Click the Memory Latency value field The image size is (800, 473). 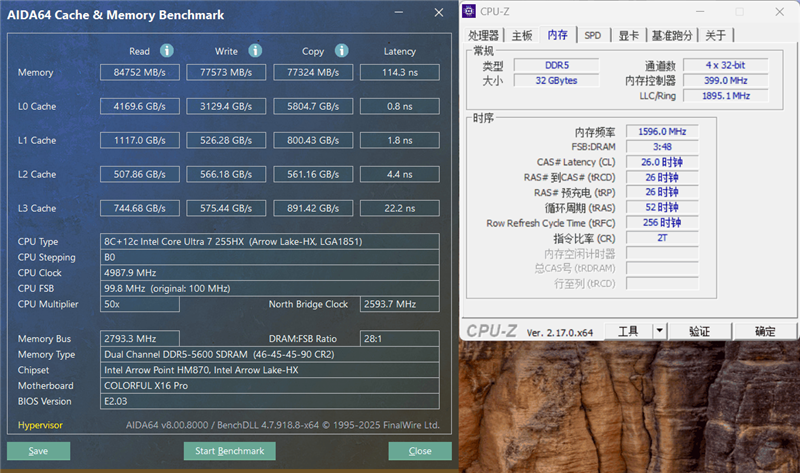(400, 73)
